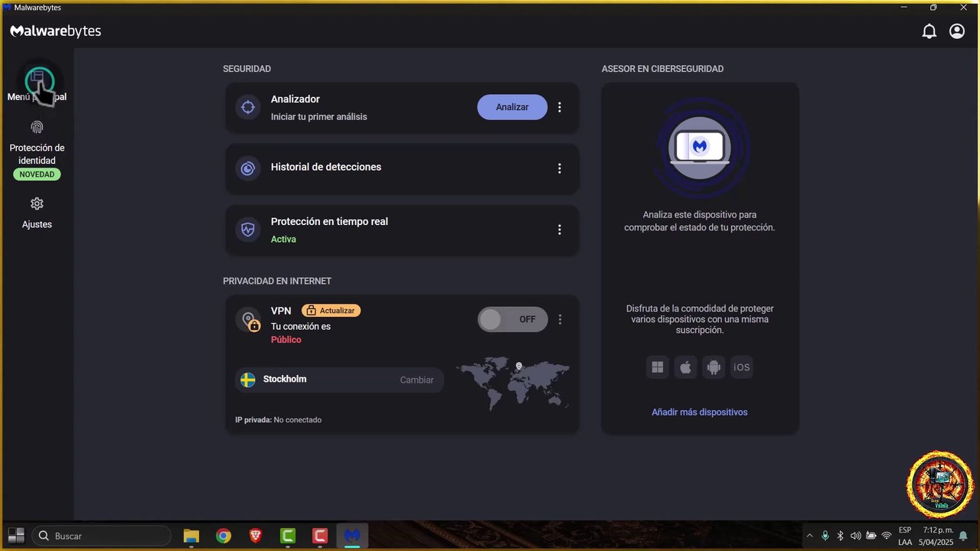Open VPN three-dot options menu
Screen dimensions: 980x551
560,319
